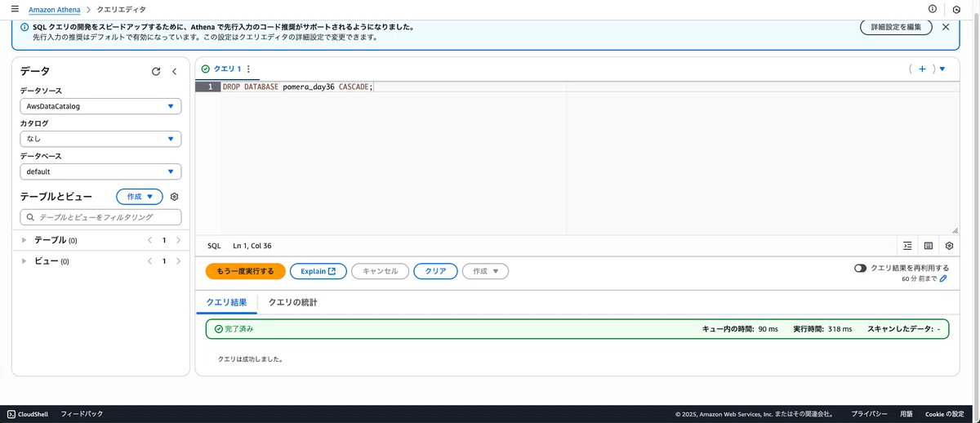This screenshot has width=980, height=423.
Task: Open プライバシー link in footer
Action: coord(869,414)
